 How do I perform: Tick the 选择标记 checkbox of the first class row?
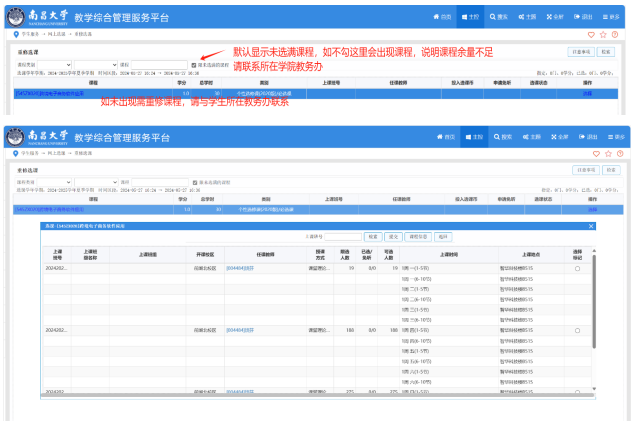click(x=577, y=269)
